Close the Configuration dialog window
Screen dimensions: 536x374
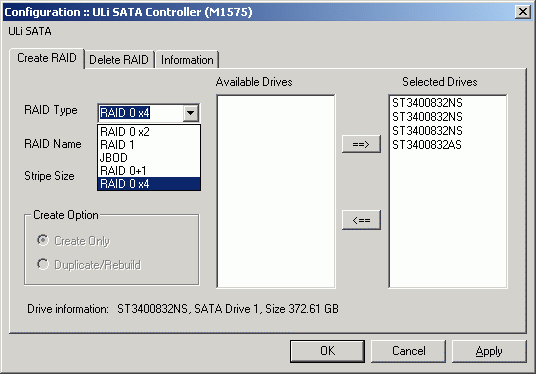click(523, 12)
